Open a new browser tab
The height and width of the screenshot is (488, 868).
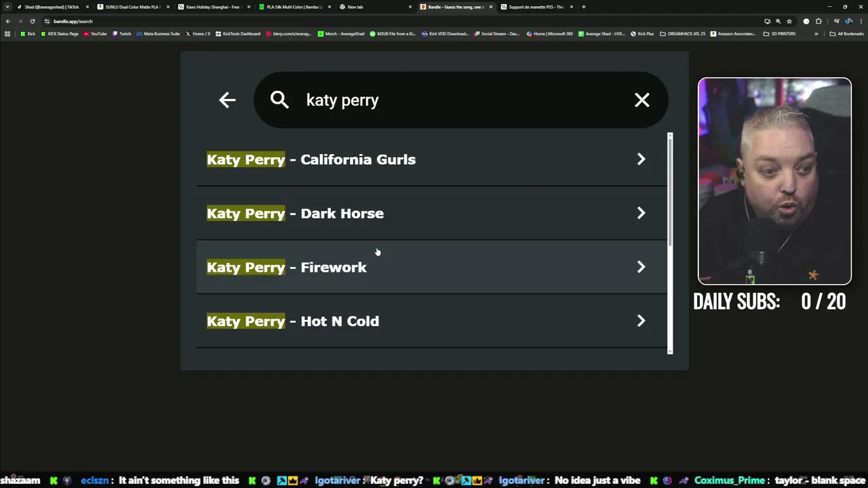point(584,7)
